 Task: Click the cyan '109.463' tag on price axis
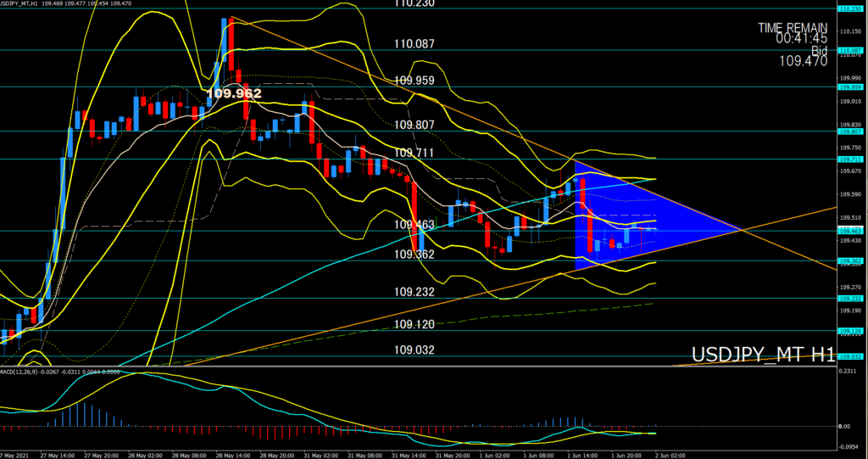pos(851,231)
